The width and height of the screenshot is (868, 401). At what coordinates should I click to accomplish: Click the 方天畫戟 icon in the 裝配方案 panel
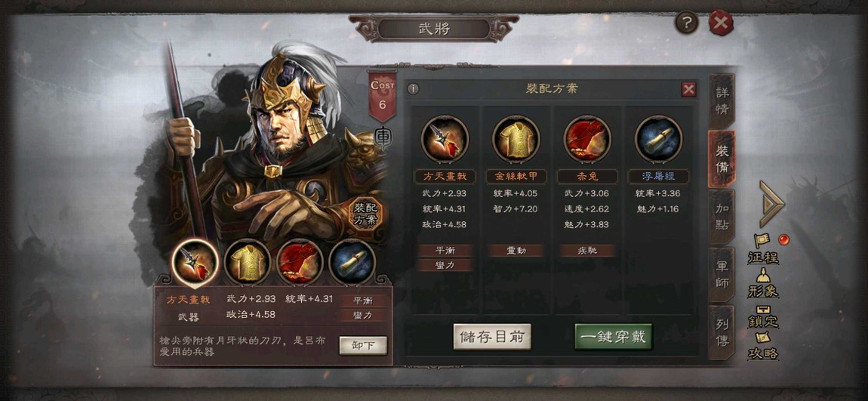pyautogui.click(x=445, y=139)
